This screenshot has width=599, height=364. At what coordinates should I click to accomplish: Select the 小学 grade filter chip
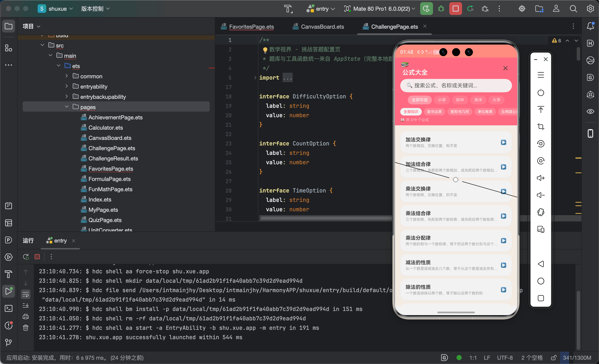[442, 100]
